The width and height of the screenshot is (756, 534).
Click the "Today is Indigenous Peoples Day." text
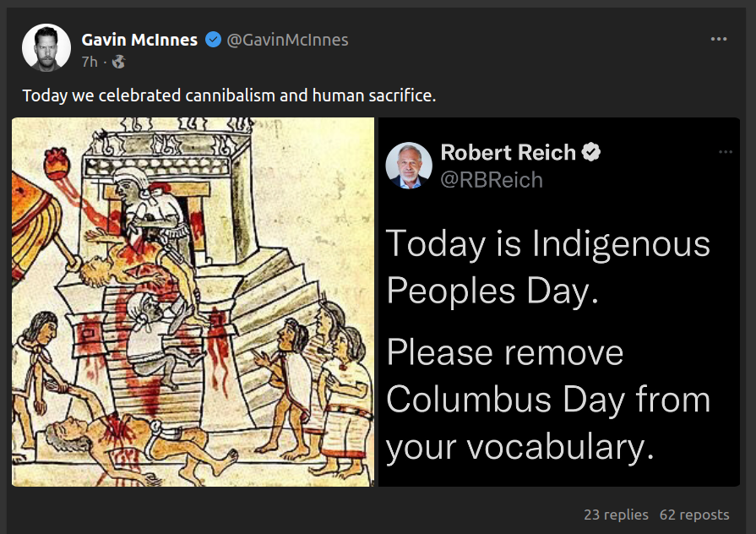547,267
